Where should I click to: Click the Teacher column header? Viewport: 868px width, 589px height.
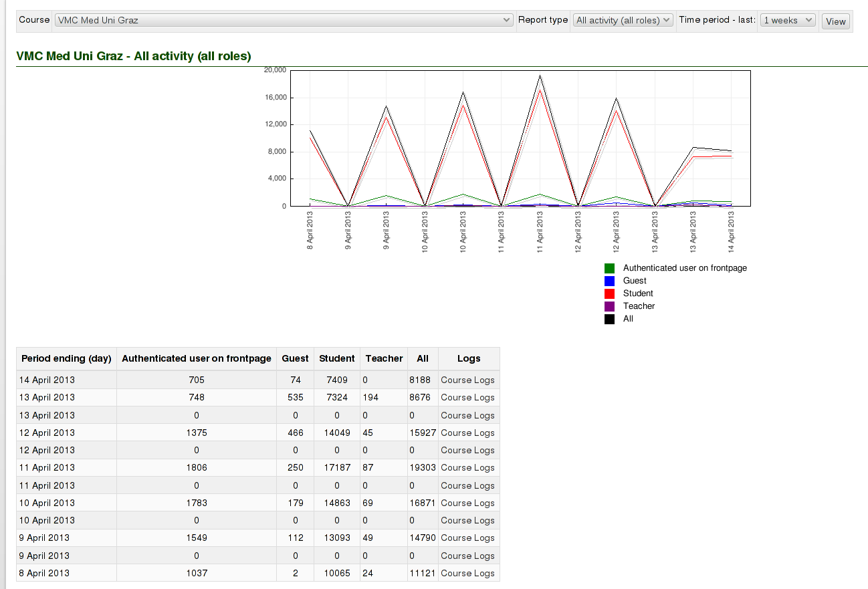384,358
